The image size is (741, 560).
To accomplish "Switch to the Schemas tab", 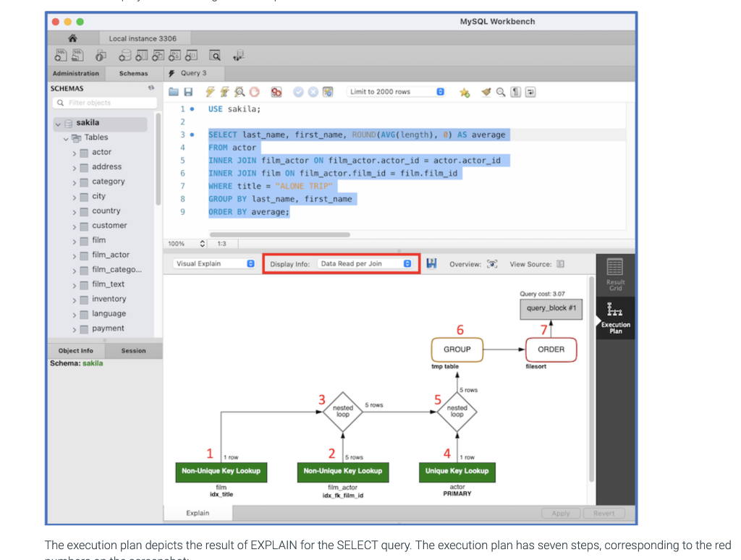I will point(134,73).
